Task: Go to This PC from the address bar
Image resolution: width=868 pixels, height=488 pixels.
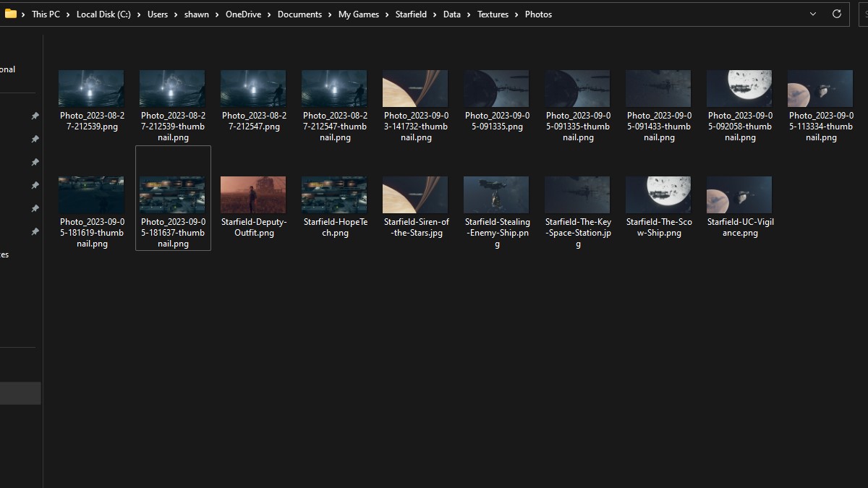Action: (46, 14)
